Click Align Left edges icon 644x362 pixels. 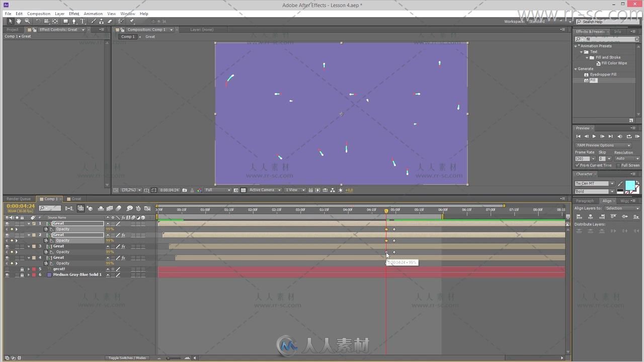point(579,216)
